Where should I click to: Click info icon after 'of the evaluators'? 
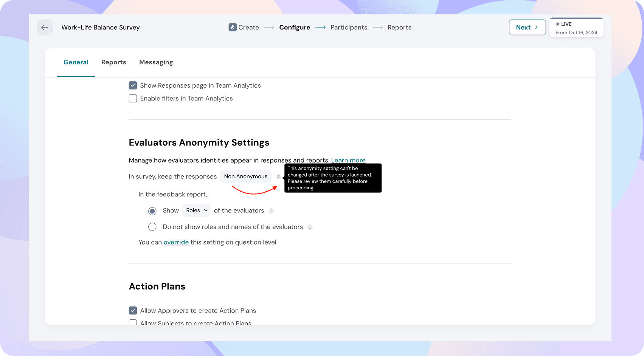coord(271,211)
